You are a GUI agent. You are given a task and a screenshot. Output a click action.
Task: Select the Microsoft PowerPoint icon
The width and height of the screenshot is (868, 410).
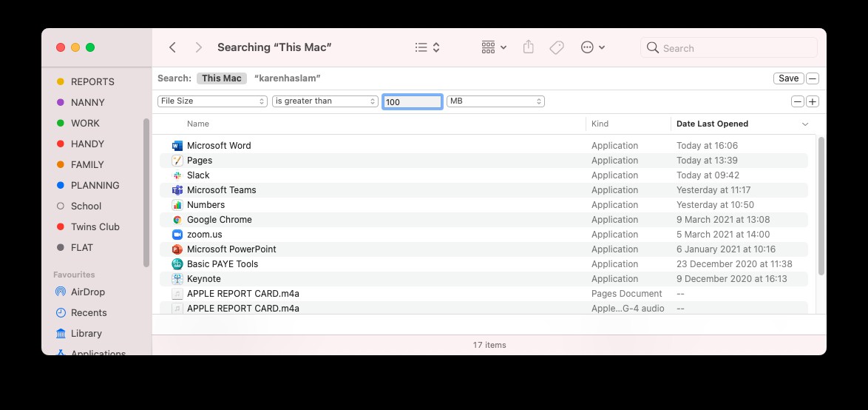coord(177,249)
